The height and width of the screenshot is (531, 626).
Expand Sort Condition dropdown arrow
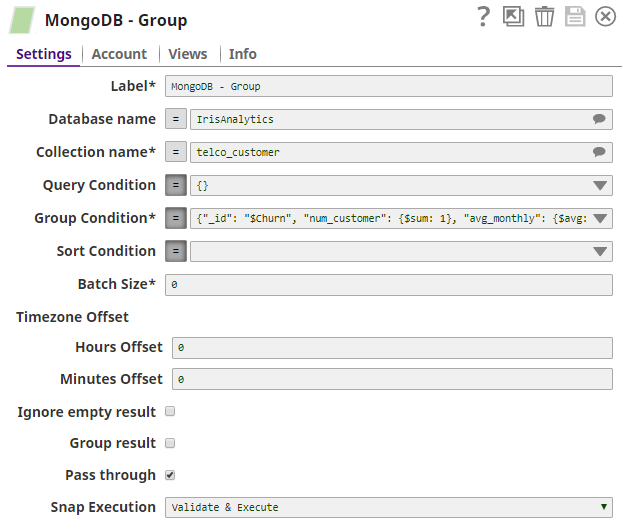point(600,251)
